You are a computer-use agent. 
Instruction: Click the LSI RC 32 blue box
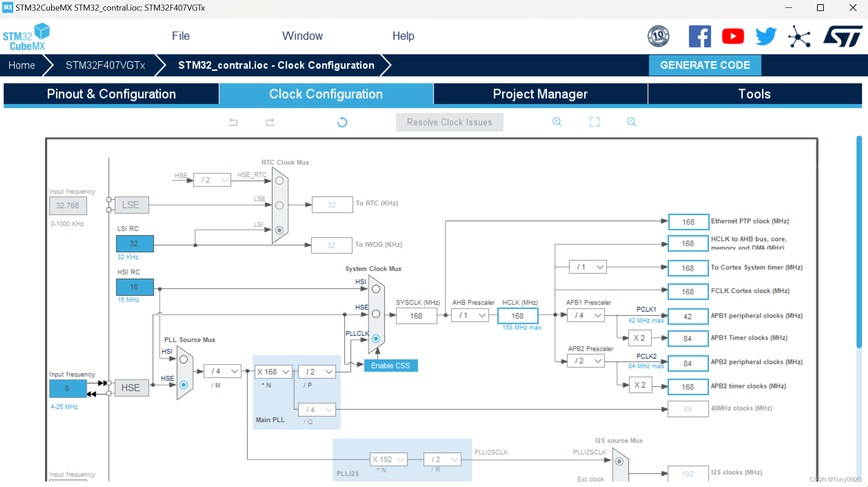[x=135, y=244]
